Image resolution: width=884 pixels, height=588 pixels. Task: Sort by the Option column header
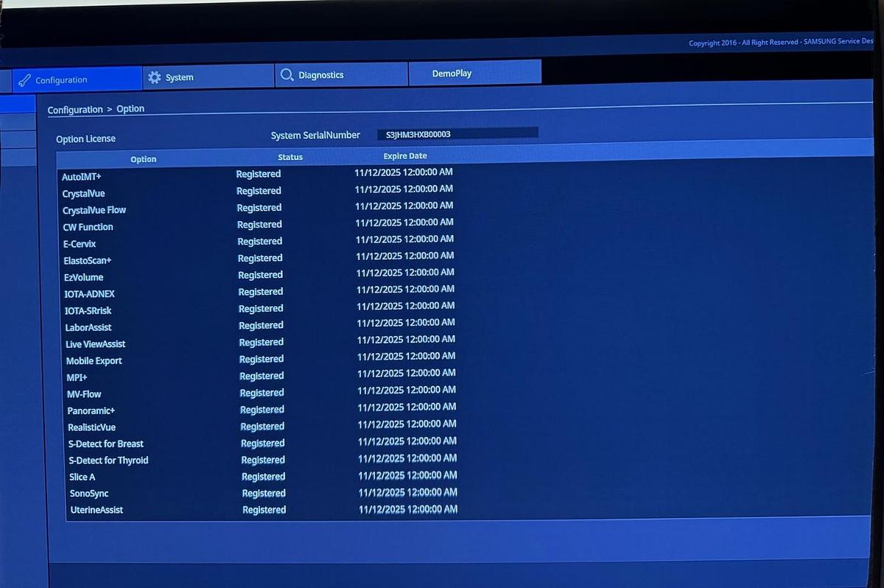pyautogui.click(x=144, y=159)
